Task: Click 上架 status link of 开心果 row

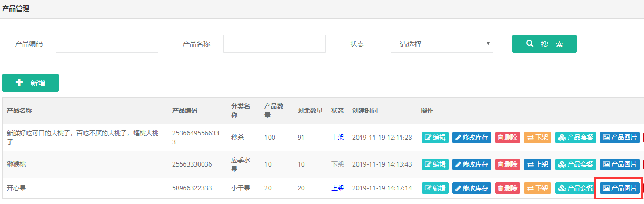Action: pyautogui.click(x=338, y=188)
